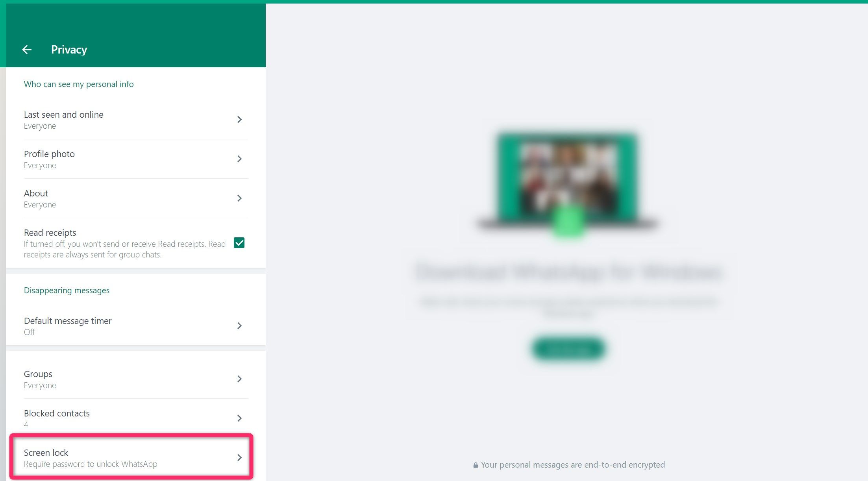Expand Last seen and online options
868x481 pixels.
[x=133, y=119]
